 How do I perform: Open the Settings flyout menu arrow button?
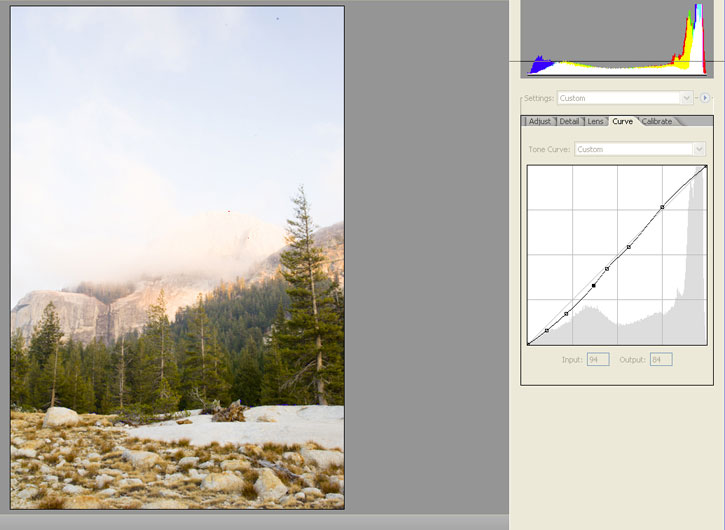click(705, 98)
